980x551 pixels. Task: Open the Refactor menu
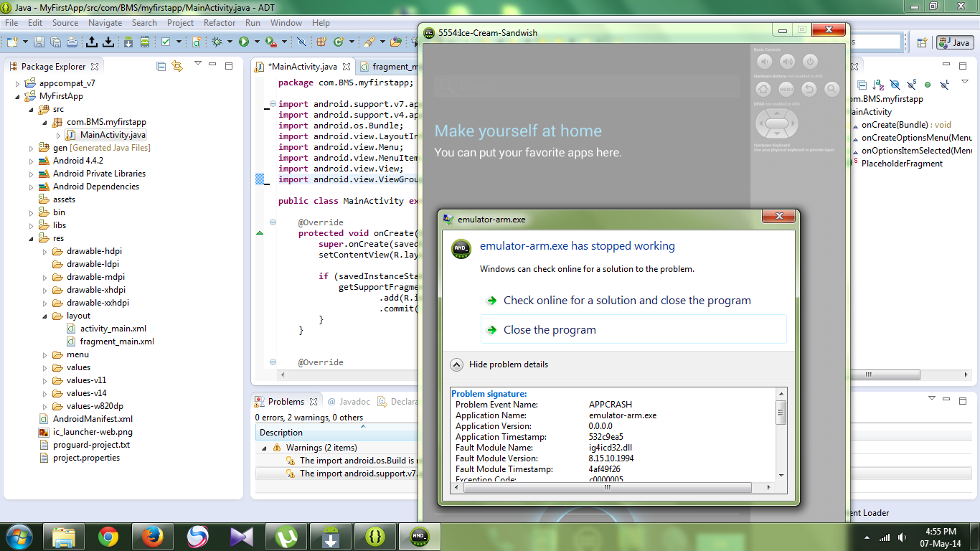coord(220,23)
